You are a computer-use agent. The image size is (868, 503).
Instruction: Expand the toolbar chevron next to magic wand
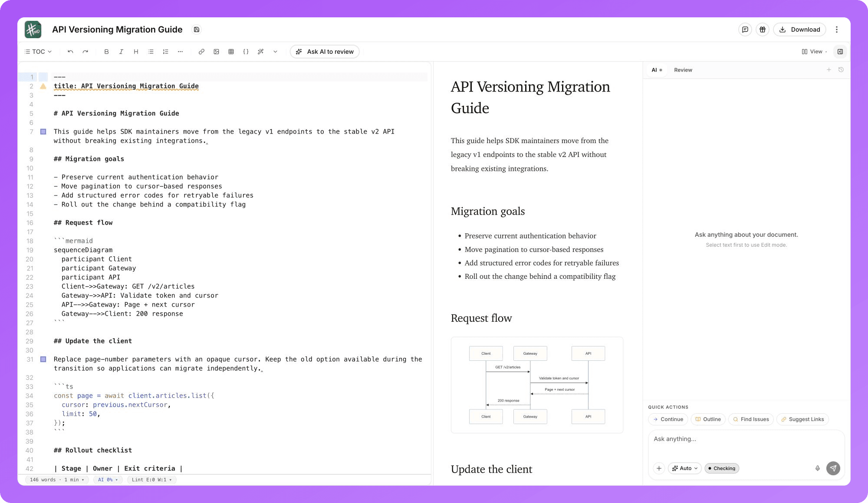(x=275, y=52)
